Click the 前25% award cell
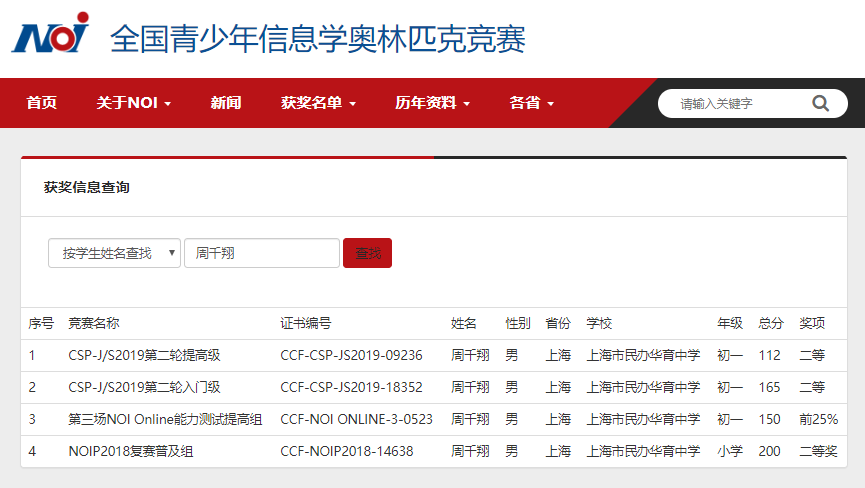 coord(819,419)
